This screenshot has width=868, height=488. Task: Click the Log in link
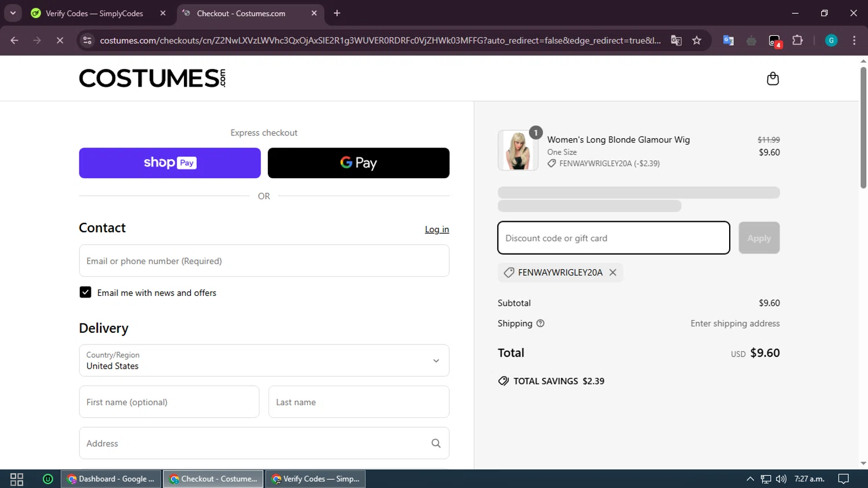pos(437,229)
